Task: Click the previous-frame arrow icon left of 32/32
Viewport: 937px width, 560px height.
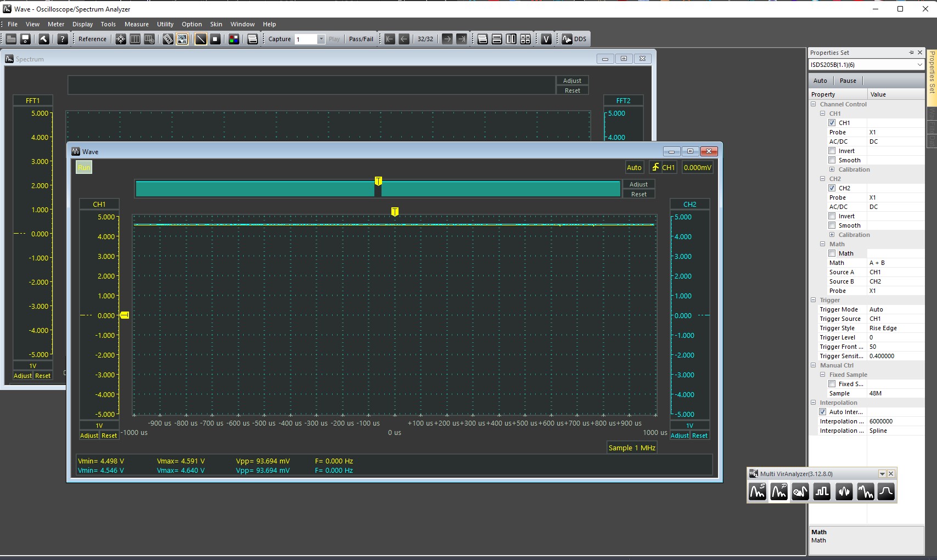Action: click(x=404, y=39)
